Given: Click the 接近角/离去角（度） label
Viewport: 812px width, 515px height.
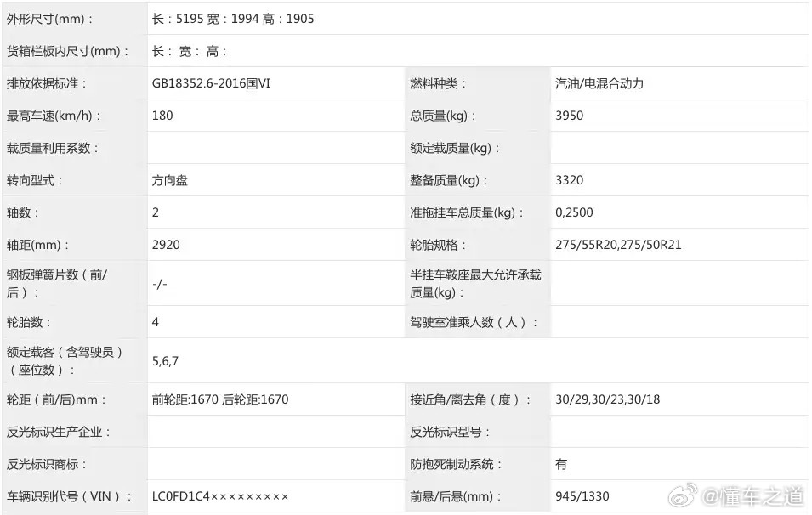Looking at the screenshot, I should pyautogui.click(x=471, y=399).
